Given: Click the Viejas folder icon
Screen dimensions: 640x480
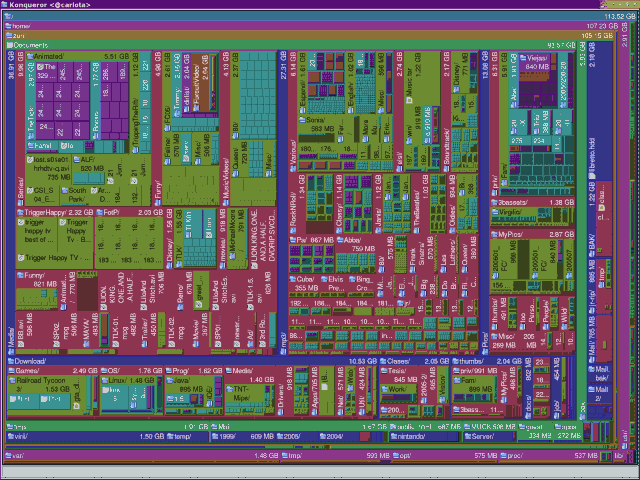Looking at the screenshot, I should (x=521, y=58).
